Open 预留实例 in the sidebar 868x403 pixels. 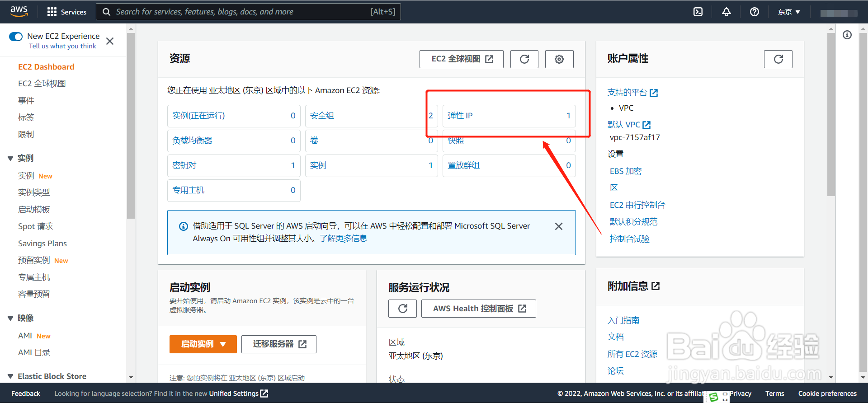34,260
